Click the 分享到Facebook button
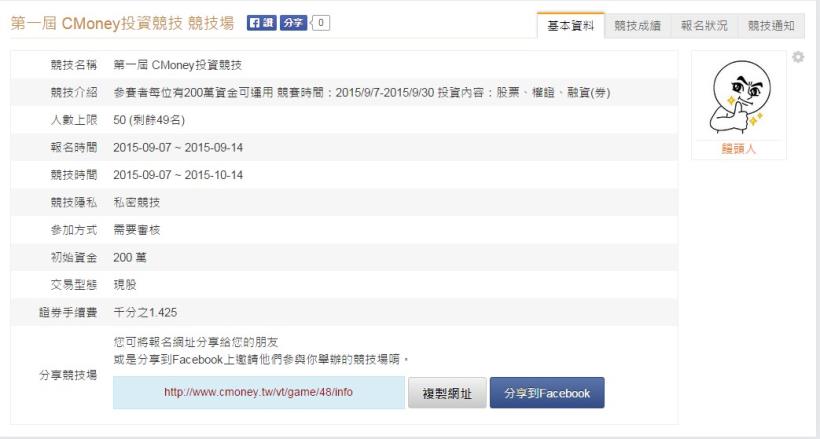The image size is (820, 439). click(547, 393)
